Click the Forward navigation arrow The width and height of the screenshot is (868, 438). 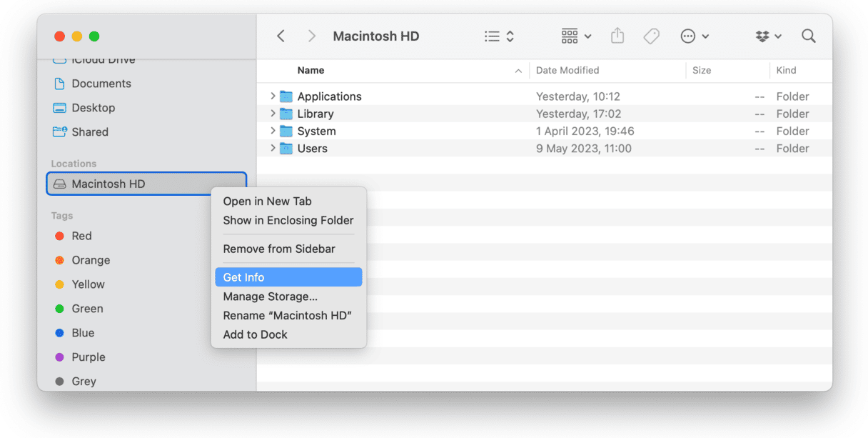point(311,36)
